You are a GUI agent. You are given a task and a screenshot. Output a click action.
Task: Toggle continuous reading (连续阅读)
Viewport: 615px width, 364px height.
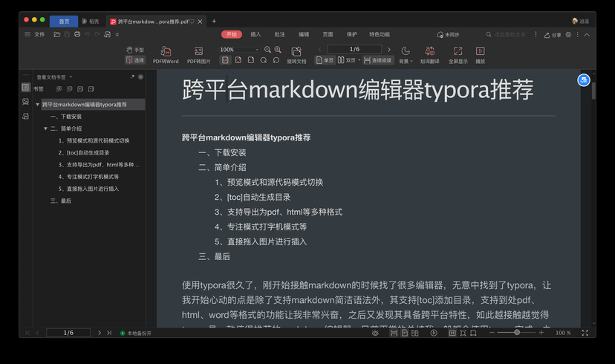[377, 60]
